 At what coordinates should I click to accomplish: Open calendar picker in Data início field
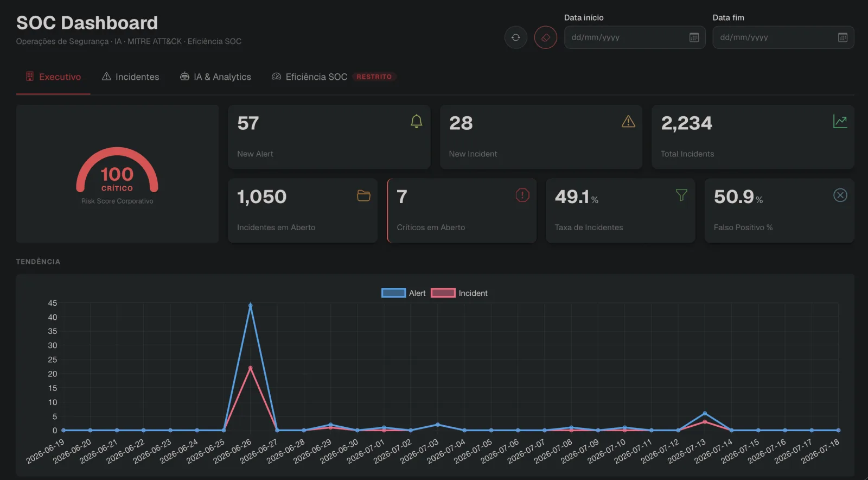pyautogui.click(x=694, y=37)
